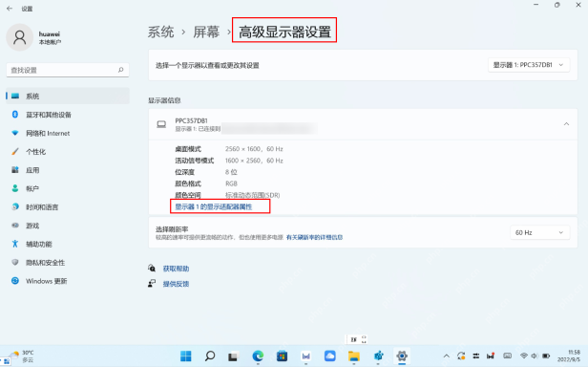This screenshot has width=588, height=367.
Task: Click the touch keyboard tray icon
Action: [x=508, y=356]
